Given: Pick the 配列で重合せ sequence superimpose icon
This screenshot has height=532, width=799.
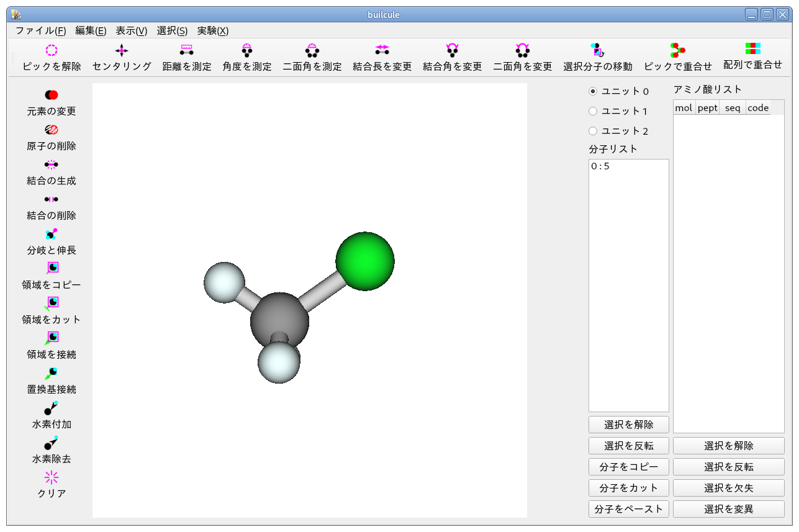Looking at the screenshot, I should pyautogui.click(x=752, y=50).
